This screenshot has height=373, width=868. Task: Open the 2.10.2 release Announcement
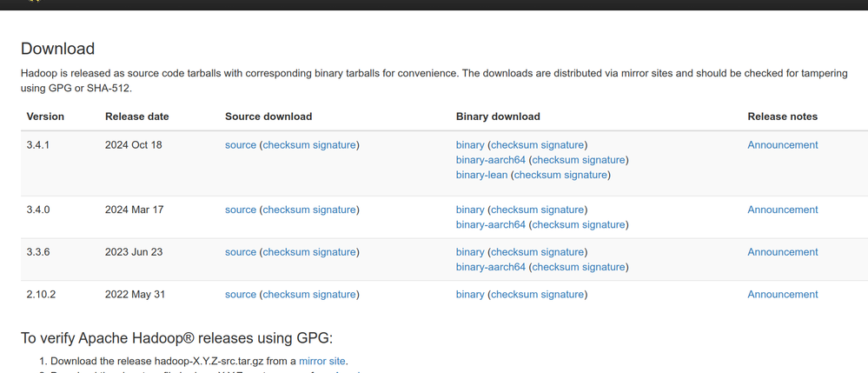(782, 295)
